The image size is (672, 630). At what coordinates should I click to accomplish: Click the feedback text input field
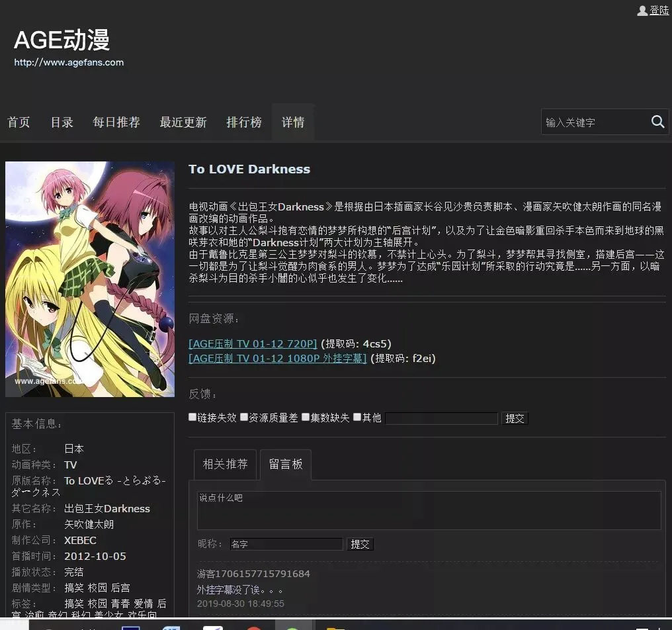click(441, 419)
